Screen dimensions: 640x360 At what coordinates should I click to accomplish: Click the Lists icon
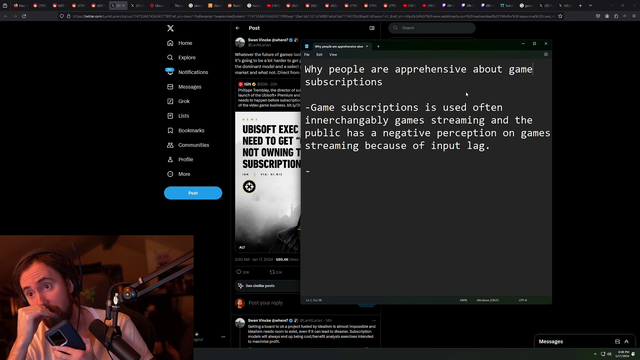(x=170, y=116)
